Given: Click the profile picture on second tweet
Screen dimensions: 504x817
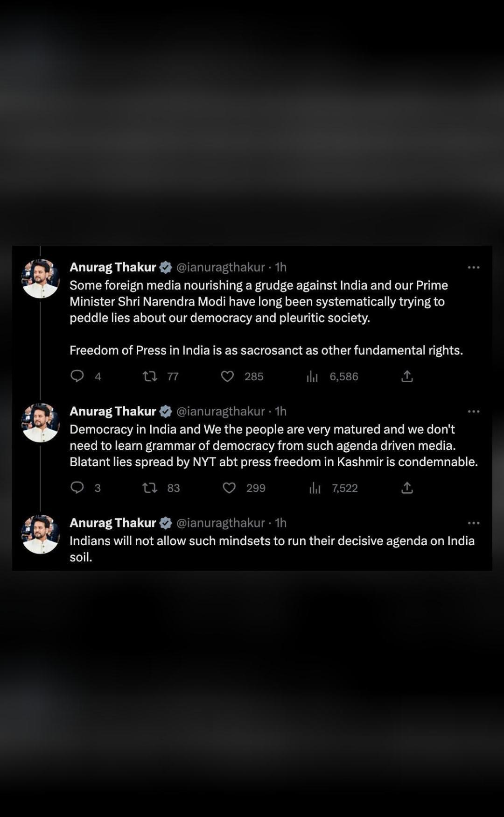Looking at the screenshot, I should point(41,423).
